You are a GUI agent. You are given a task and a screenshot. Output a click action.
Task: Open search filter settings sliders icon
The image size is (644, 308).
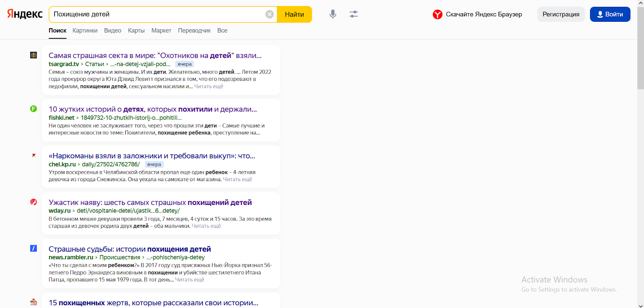tap(354, 14)
